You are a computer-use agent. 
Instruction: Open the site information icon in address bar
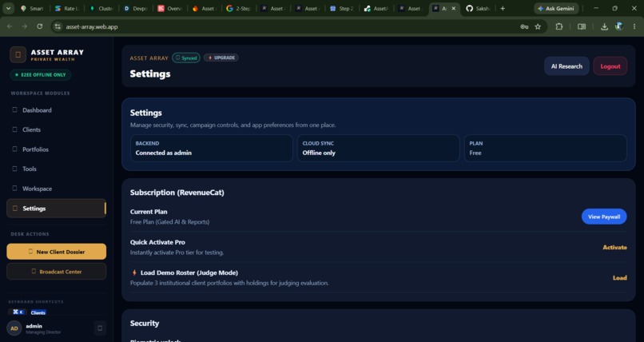[58, 26]
